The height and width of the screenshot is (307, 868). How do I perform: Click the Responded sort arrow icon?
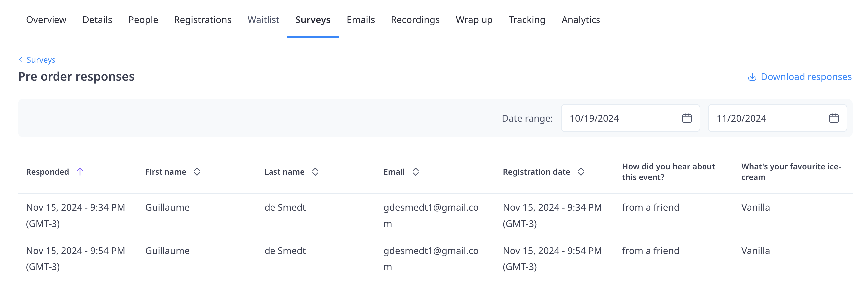pos(80,172)
